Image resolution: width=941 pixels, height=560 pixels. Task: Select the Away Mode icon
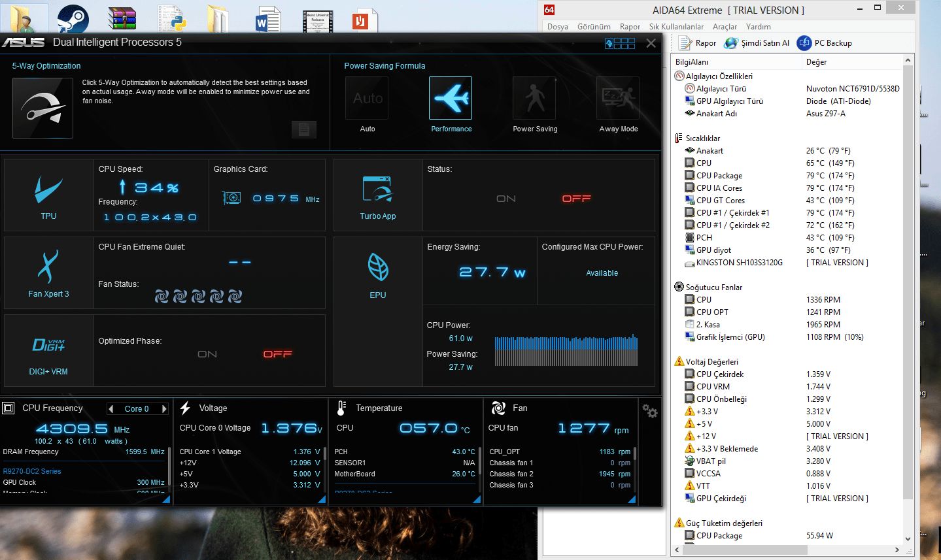(x=618, y=98)
